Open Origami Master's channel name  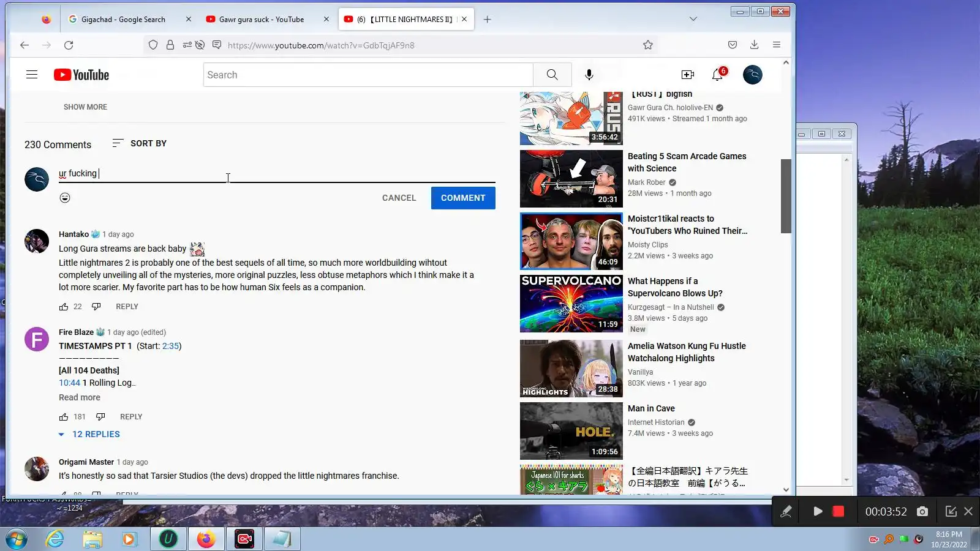(x=86, y=462)
